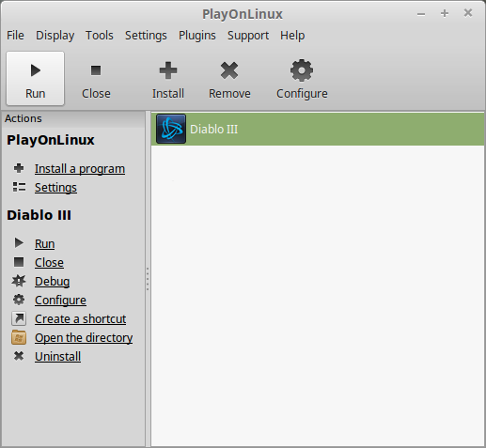This screenshot has width=486, height=448.
Task: Click the play triangle icon beside sidebar Run
Action: [x=19, y=242]
